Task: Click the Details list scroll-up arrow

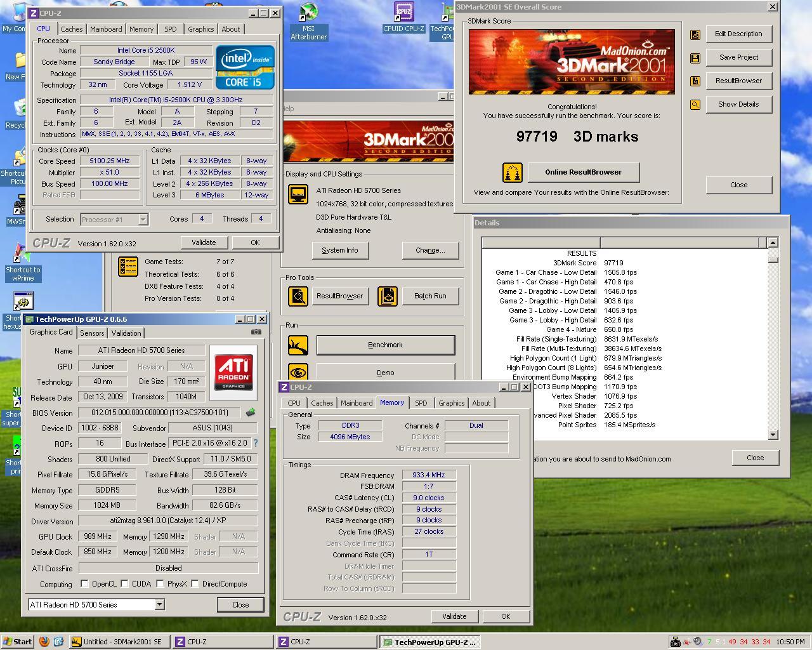Action: point(773,242)
